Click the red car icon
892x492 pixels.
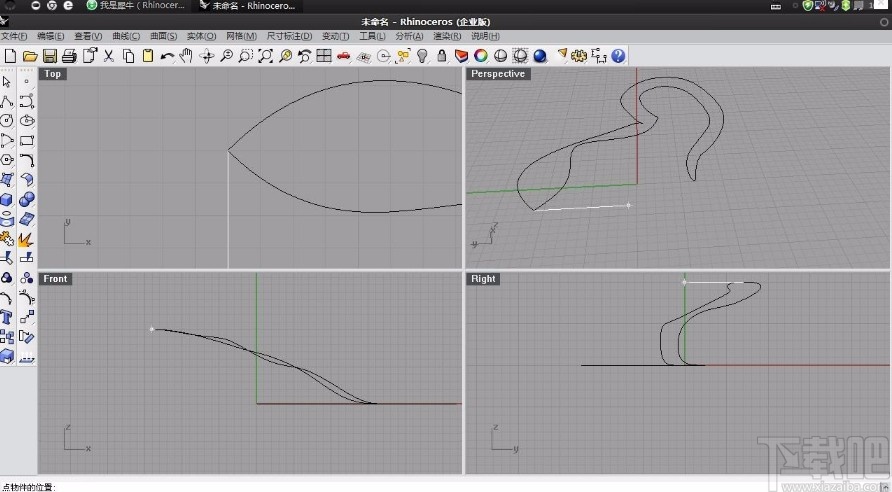click(x=343, y=56)
